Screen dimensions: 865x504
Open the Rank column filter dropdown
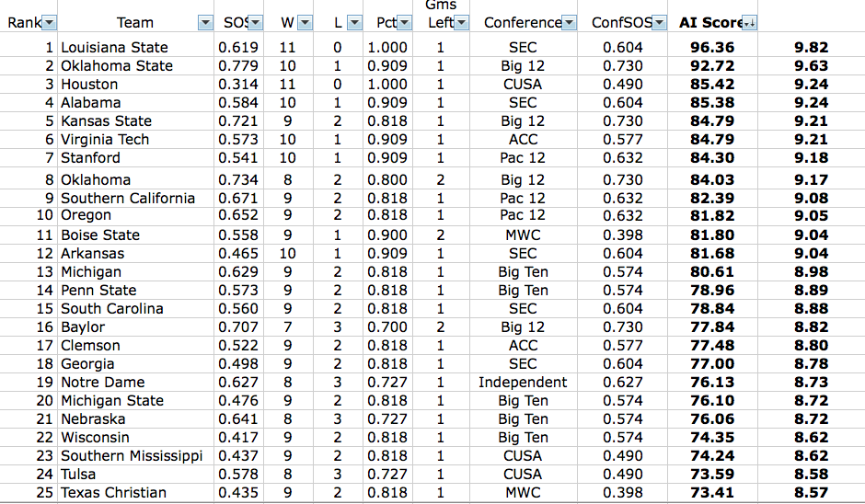point(49,23)
